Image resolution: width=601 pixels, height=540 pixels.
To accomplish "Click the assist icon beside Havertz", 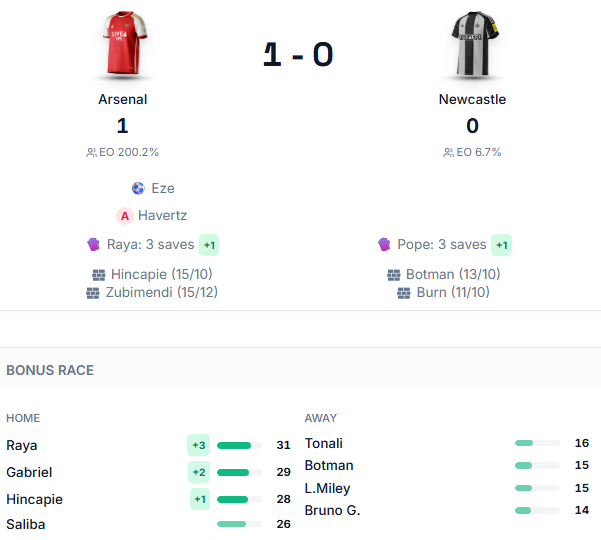I will click(x=125, y=215).
